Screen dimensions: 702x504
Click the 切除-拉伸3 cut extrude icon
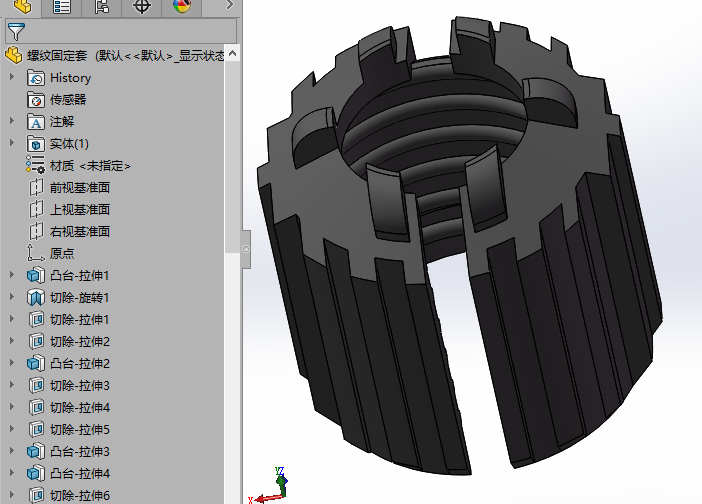click(x=36, y=385)
